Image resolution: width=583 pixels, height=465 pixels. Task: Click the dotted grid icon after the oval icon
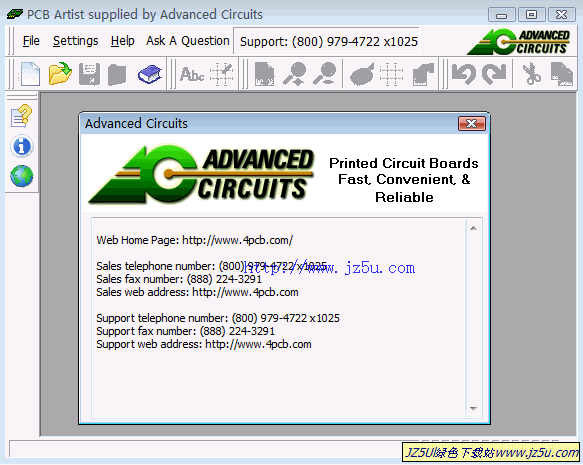tap(392, 74)
